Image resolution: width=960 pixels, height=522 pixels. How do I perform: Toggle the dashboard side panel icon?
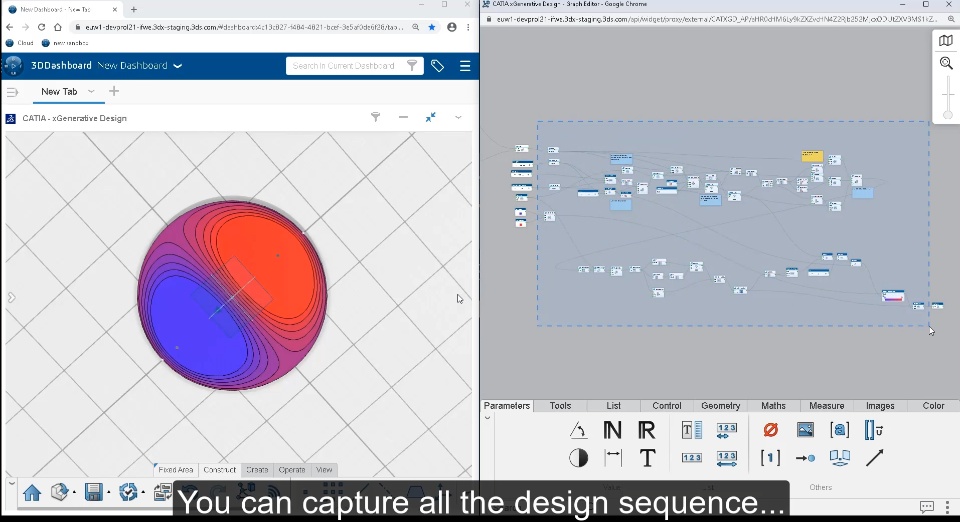12,92
